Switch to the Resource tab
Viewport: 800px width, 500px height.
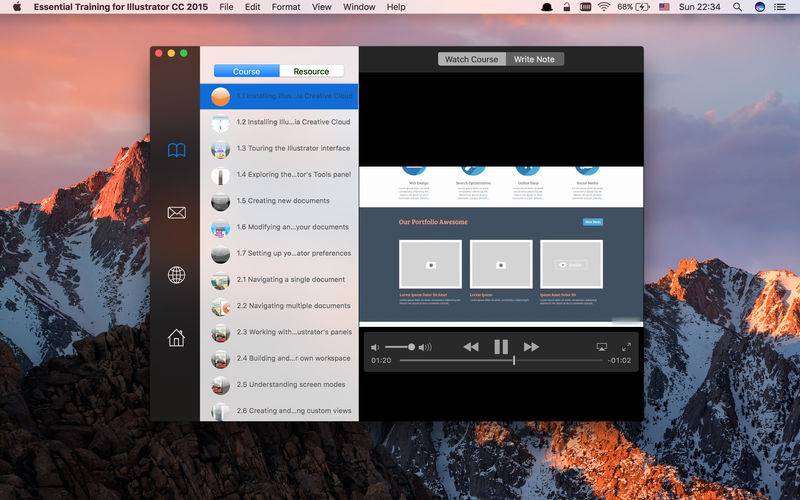click(311, 71)
